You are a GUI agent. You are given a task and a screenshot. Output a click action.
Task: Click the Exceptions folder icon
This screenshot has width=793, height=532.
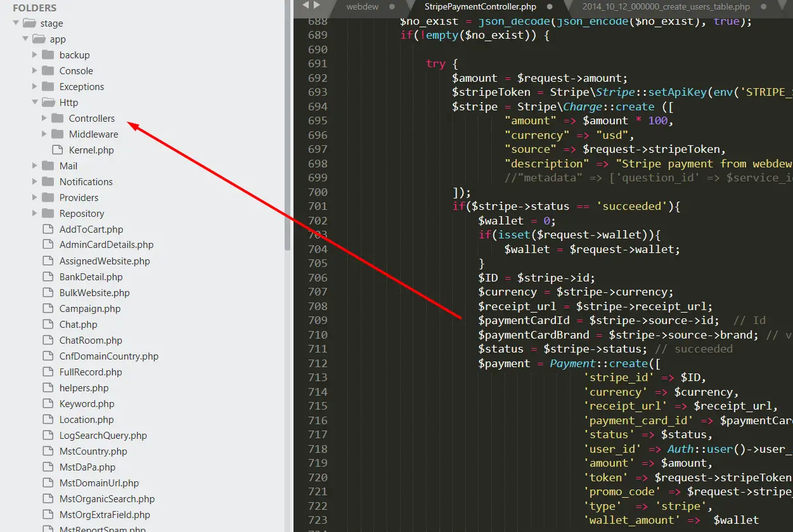48,86
